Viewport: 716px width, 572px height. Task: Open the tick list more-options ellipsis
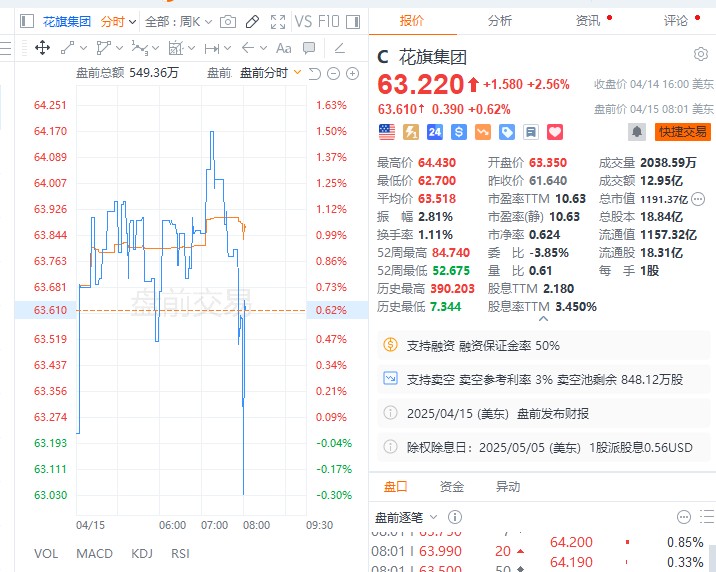[x=684, y=517]
